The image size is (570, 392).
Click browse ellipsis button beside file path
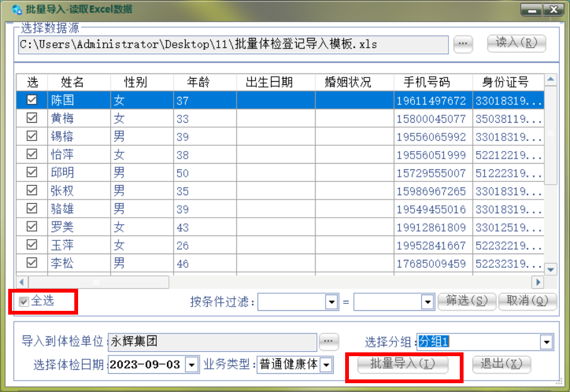(463, 44)
